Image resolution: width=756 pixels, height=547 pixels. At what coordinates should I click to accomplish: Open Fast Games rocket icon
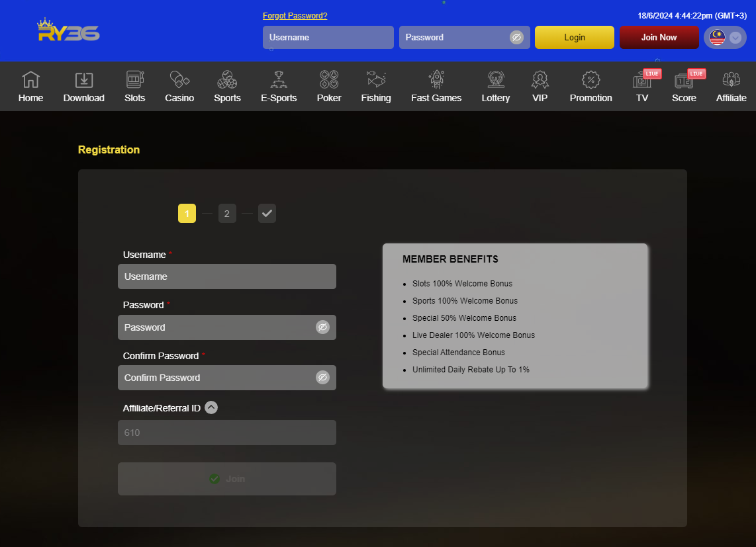coord(436,80)
